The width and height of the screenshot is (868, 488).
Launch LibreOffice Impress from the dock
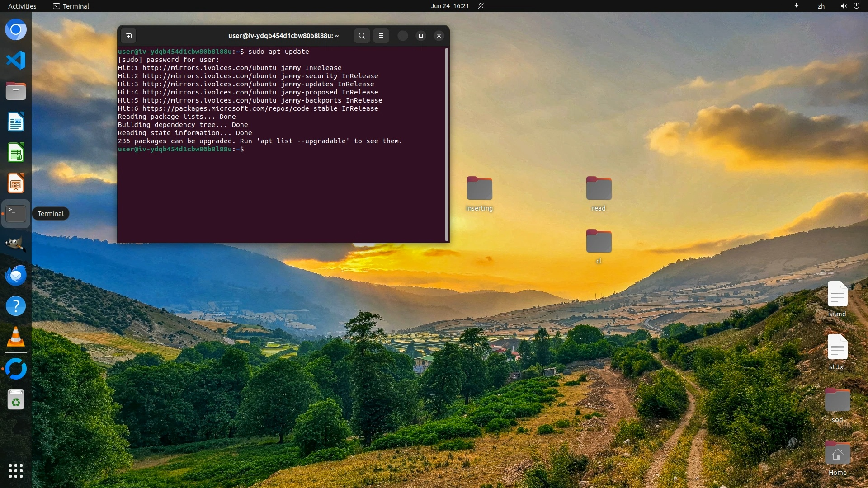(x=16, y=183)
